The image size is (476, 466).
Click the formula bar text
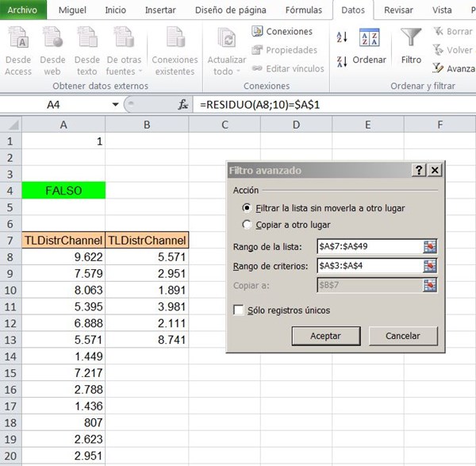point(259,105)
